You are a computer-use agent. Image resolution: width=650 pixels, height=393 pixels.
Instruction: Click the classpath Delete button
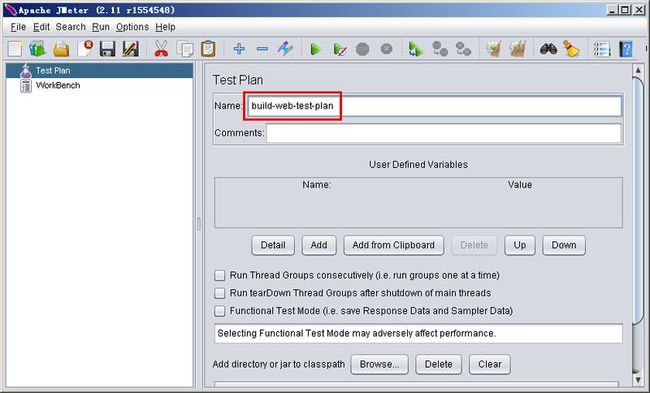point(439,364)
